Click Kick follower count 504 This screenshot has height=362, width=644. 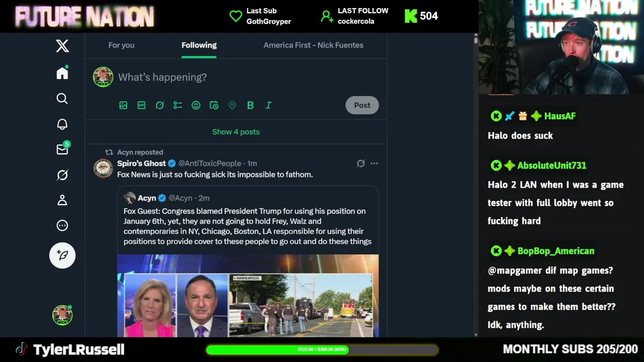(429, 16)
